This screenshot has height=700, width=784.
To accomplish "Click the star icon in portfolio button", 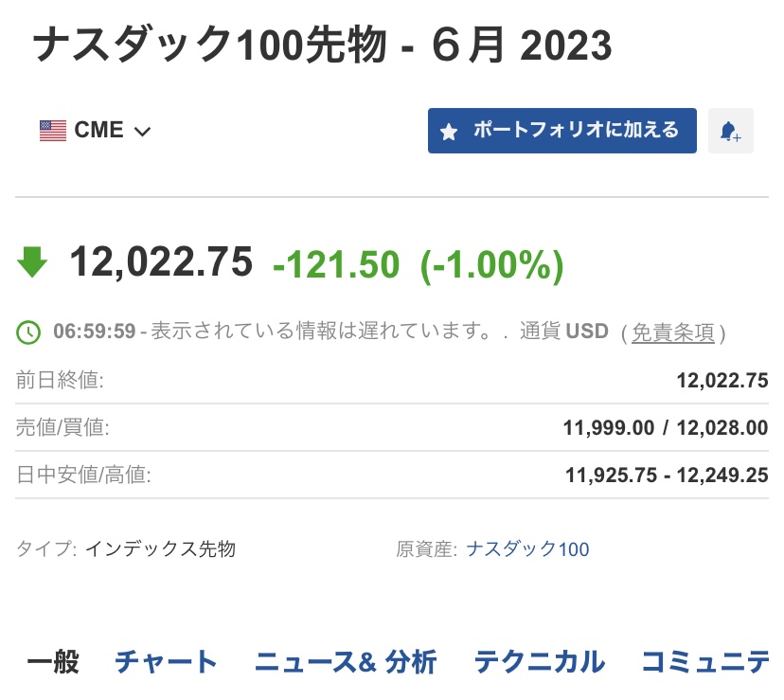I will 449,132.
